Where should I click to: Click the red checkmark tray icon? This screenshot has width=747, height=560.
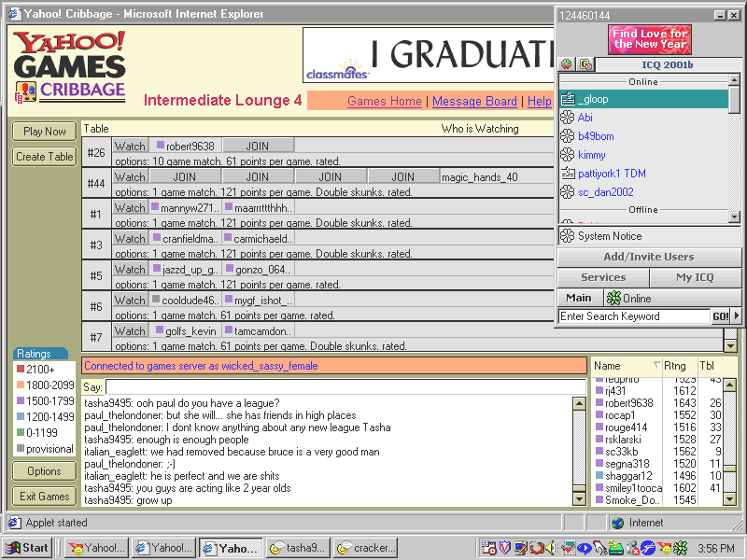click(x=568, y=548)
